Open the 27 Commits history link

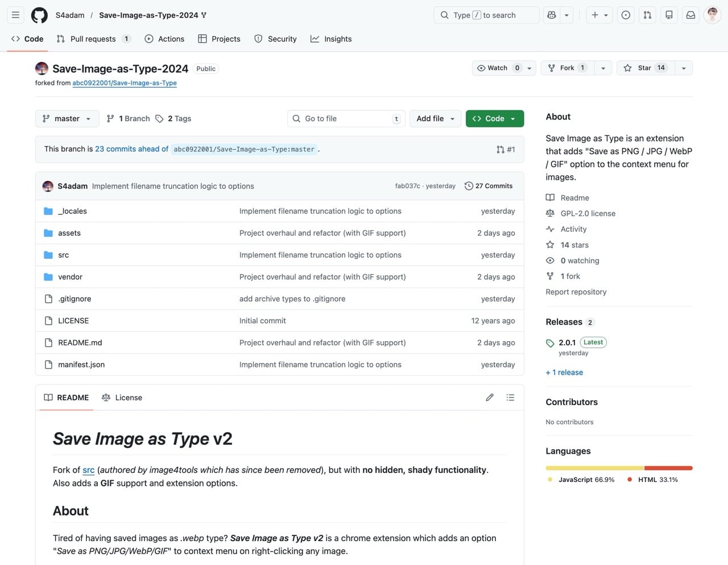[489, 186]
